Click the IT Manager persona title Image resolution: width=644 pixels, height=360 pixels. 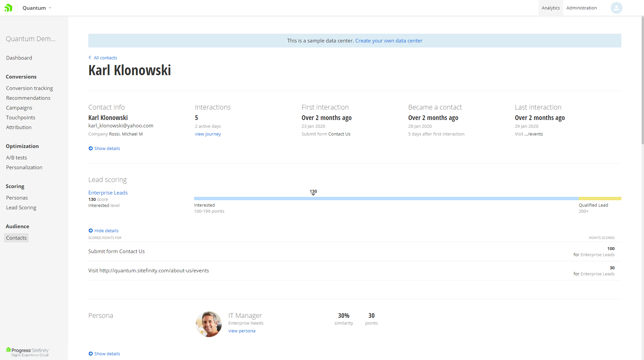pos(245,316)
